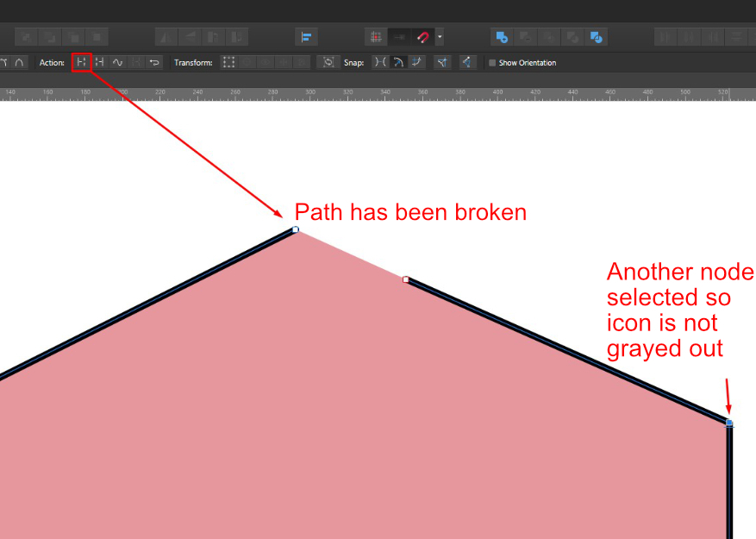Toggle Perform Construction Snapping icon
This screenshot has width=756, height=539.
pyautogui.click(x=466, y=62)
